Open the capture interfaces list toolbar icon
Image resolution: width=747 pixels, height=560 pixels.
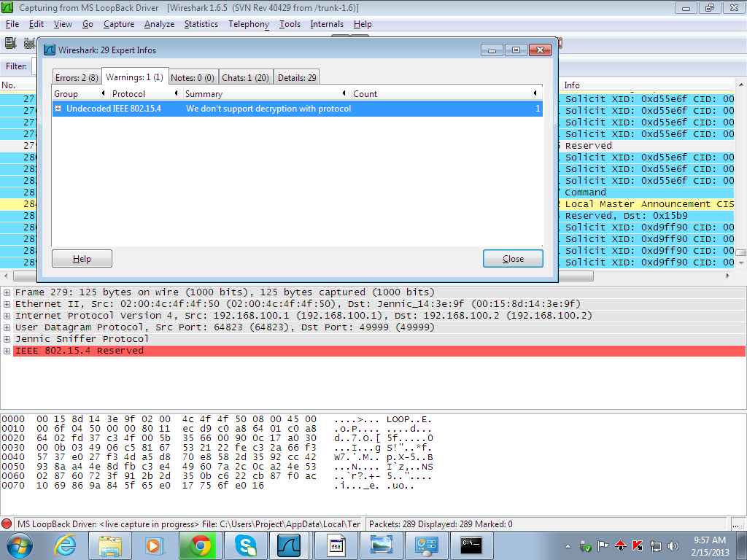click(10, 43)
